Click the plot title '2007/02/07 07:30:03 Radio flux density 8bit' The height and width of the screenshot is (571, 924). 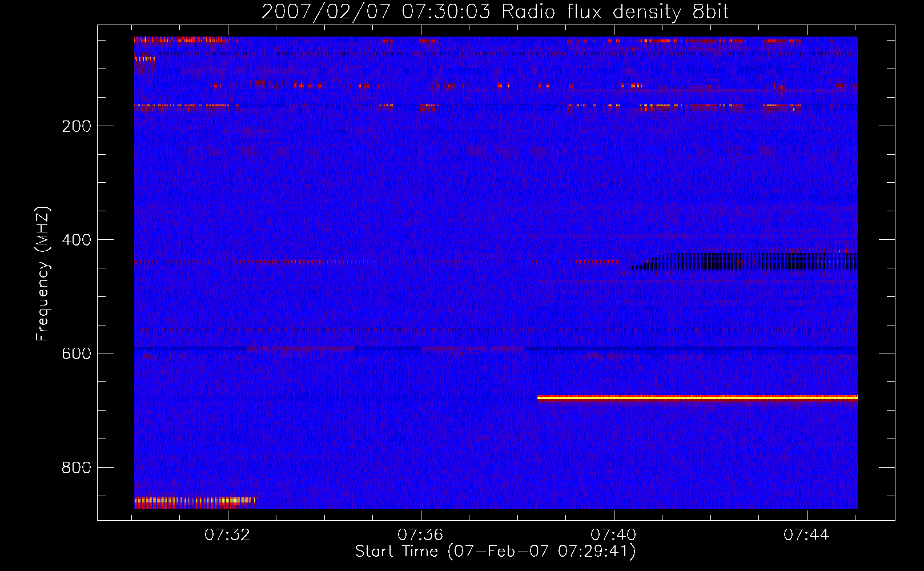(x=496, y=12)
